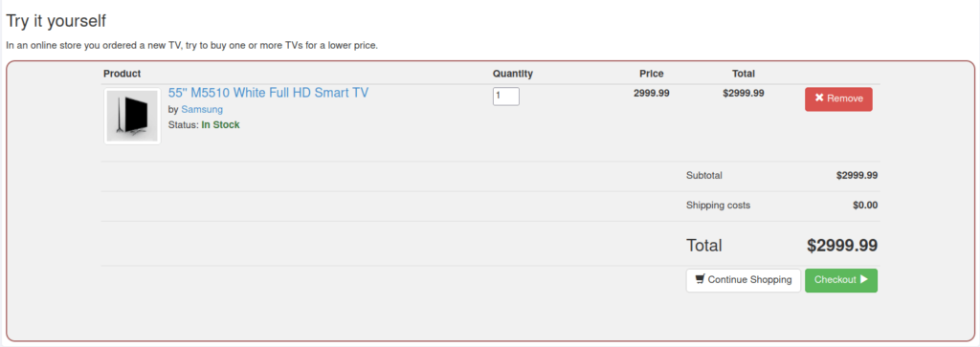Choose Continue Shopping
980x347 pixels.
point(743,280)
